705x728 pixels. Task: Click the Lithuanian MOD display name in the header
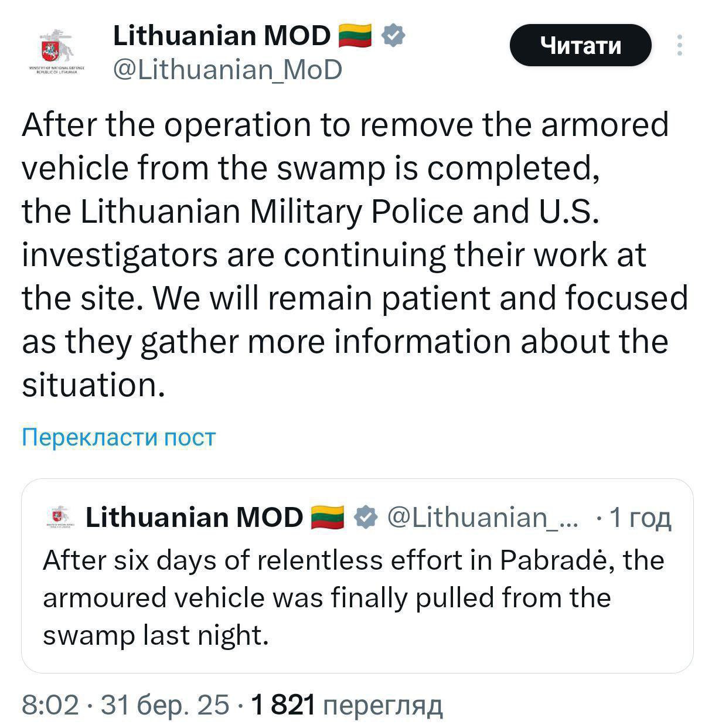pyautogui.click(x=222, y=36)
